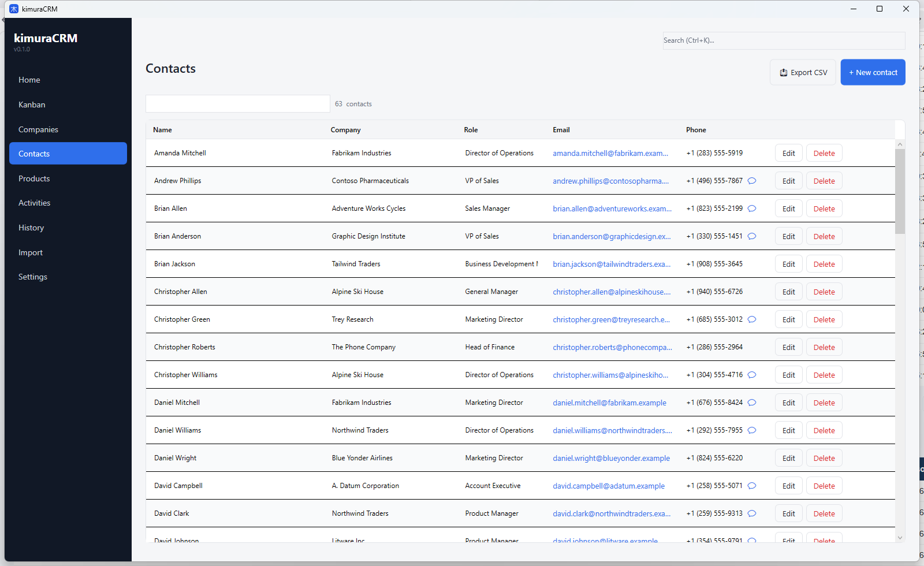
Task: Navigate to the Companies section
Action: [38, 129]
